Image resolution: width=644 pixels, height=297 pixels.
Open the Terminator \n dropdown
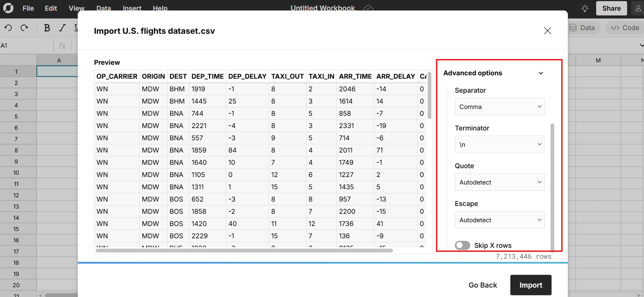click(500, 144)
